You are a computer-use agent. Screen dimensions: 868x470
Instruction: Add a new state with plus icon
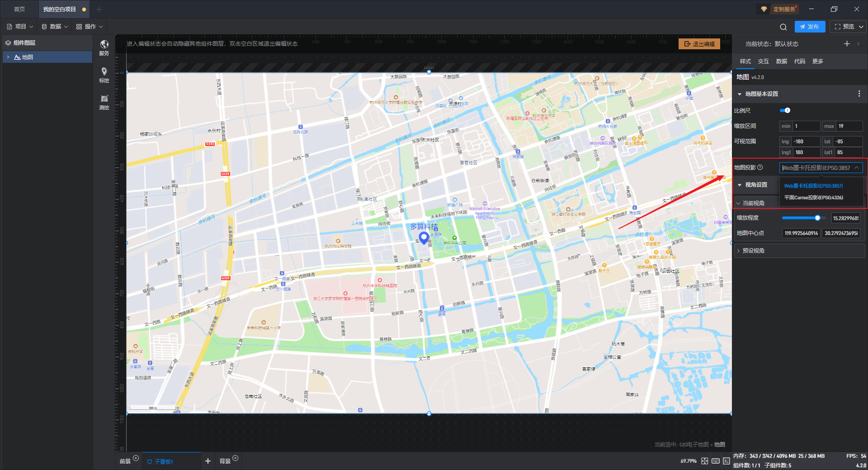(x=847, y=44)
